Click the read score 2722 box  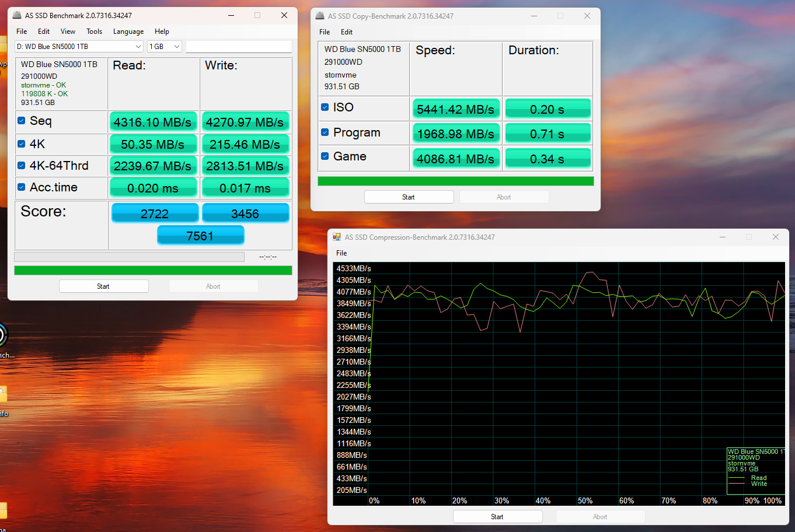[x=155, y=213]
